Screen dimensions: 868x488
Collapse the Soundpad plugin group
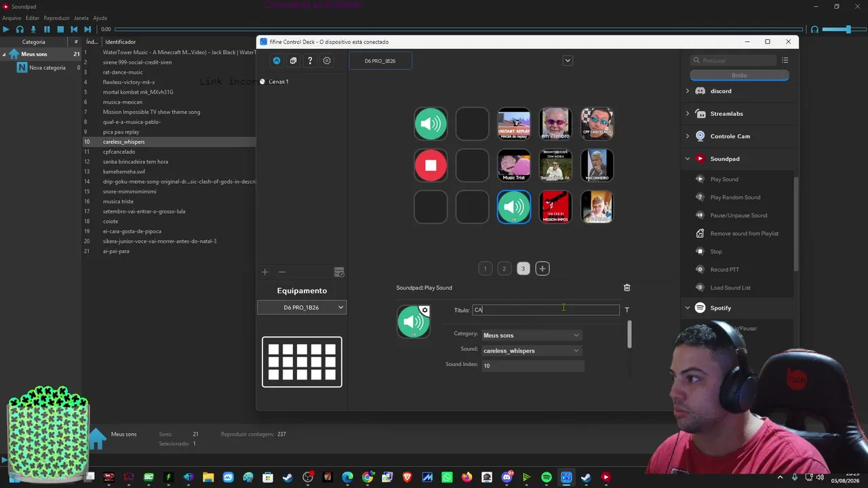687,159
